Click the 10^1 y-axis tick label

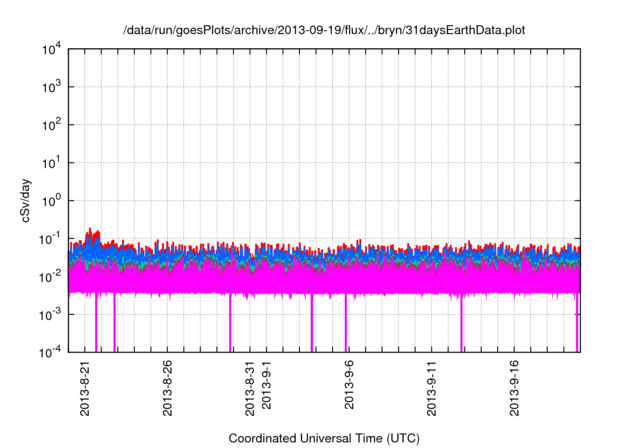click(x=51, y=163)
